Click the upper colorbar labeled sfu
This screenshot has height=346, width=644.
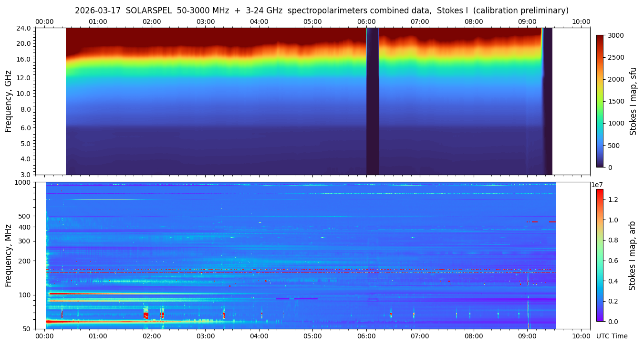(600, 101)
